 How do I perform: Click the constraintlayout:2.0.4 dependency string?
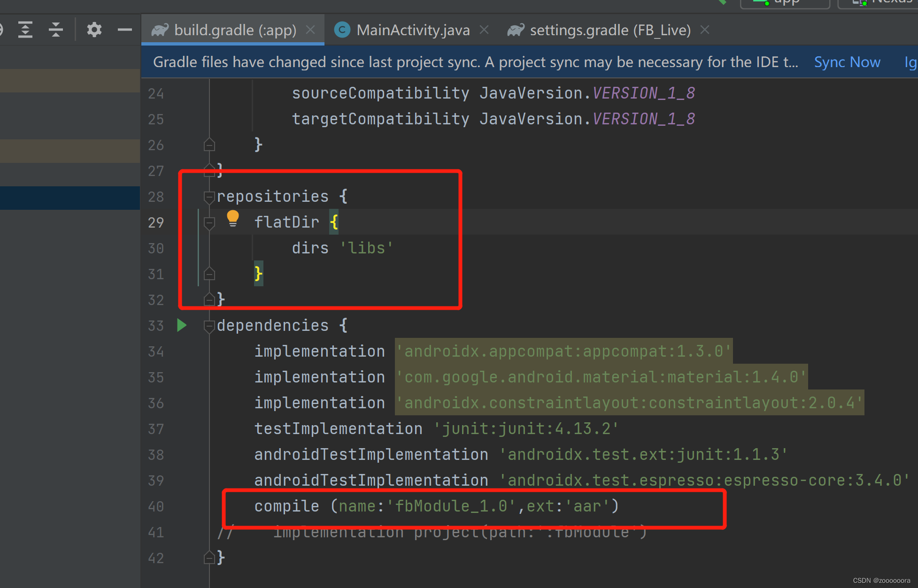pos(629,403)
